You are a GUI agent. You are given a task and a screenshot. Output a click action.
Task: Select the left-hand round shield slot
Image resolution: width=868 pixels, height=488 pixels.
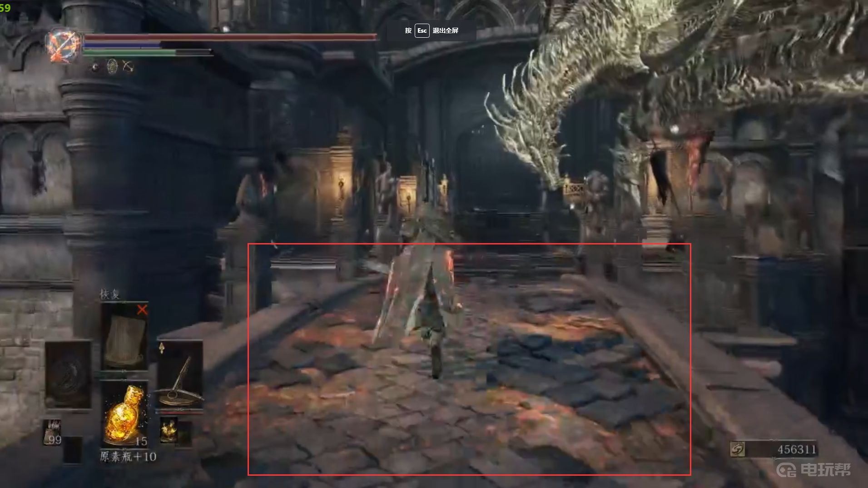point(68,375)
